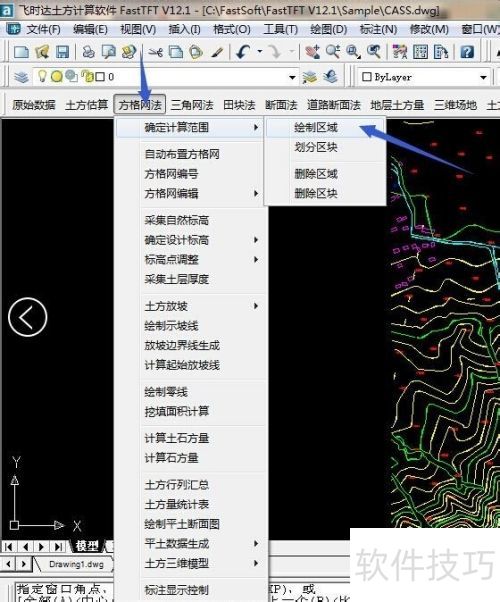Click the Cut scissors icon
This screenshot has height=602, width=500.
click(x=156, y=51)
